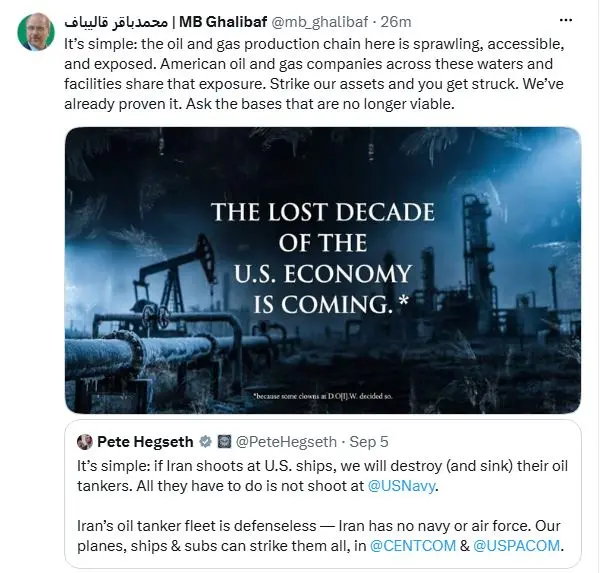Click the Pete Hegseth display name

tap(145, 442)
